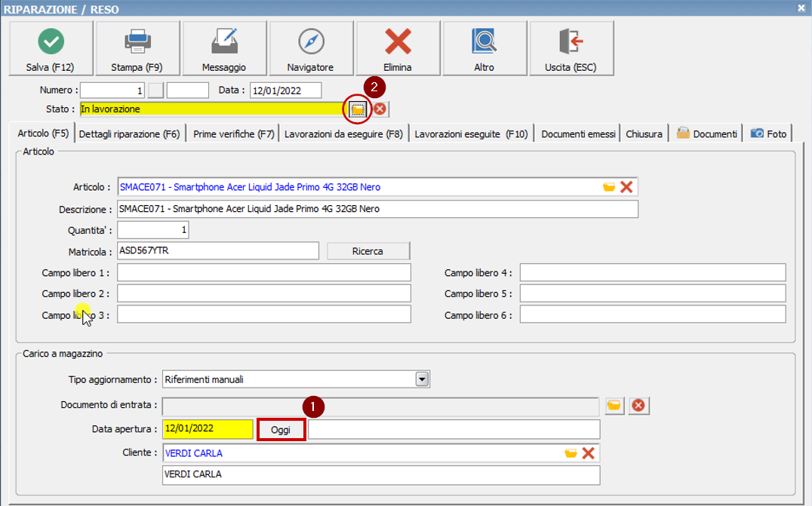Clear Stato with the red X icon

point(380,109)
